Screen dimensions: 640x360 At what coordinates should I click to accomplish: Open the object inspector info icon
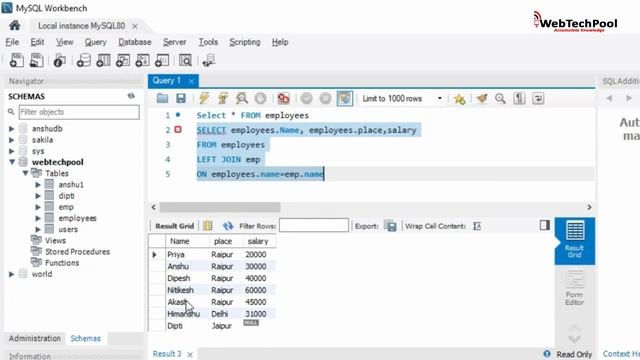pos(60,60)
